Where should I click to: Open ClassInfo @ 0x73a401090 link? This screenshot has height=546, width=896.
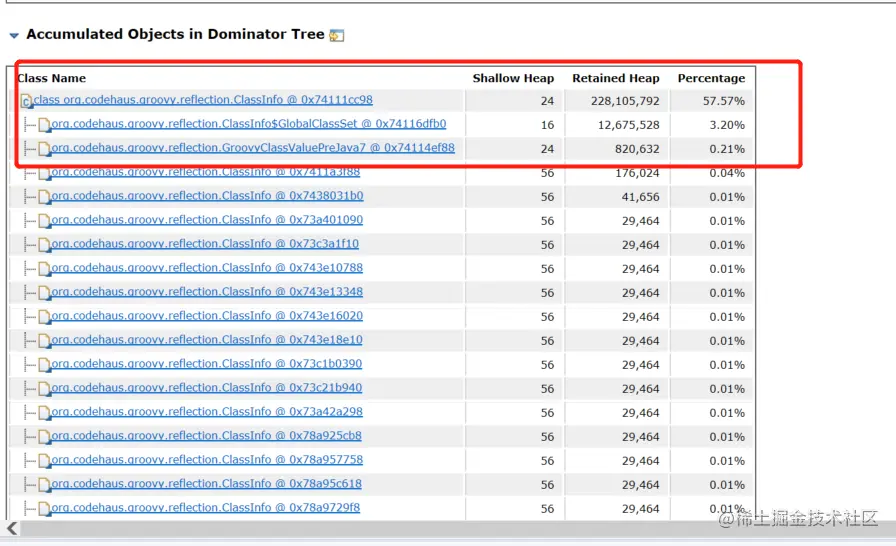[207, 220]
